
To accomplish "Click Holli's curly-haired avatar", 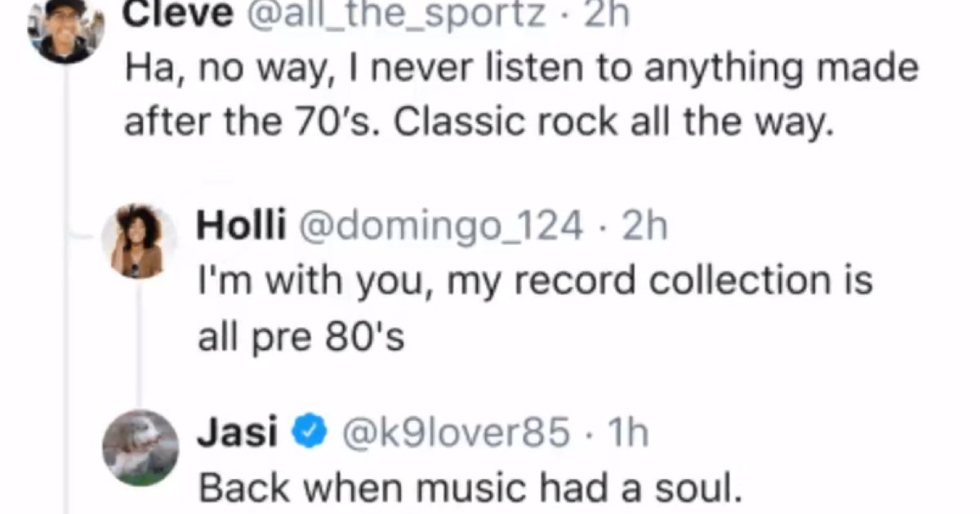I will [x=137, y=240].
